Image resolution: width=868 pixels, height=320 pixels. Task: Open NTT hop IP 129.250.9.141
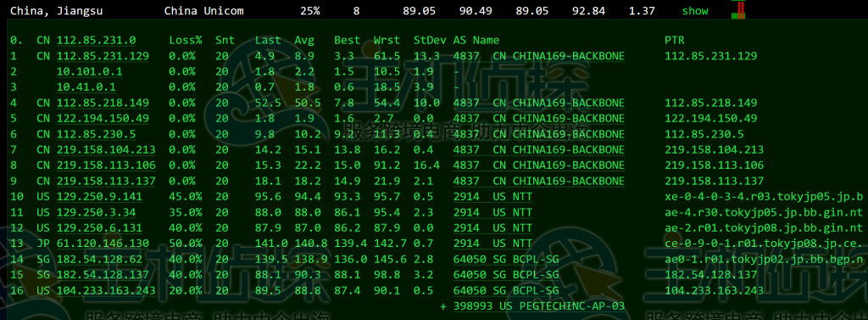[100, 197]
